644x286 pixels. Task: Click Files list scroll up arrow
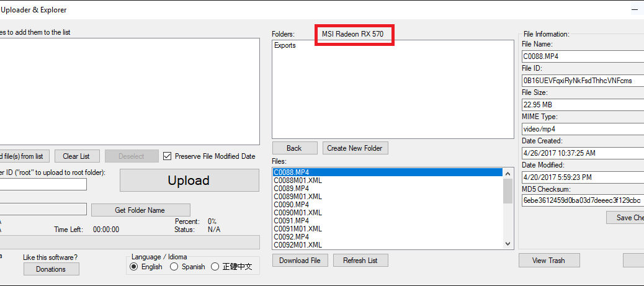508,173
